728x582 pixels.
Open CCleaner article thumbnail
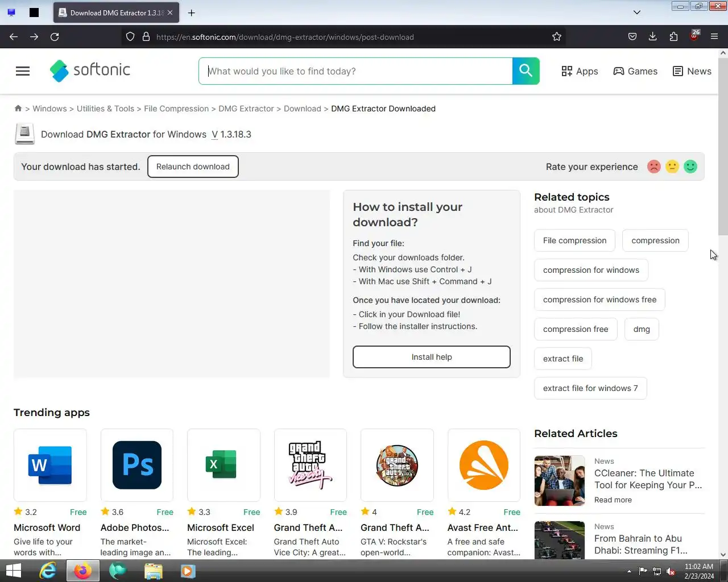click(x=560, y=480)
